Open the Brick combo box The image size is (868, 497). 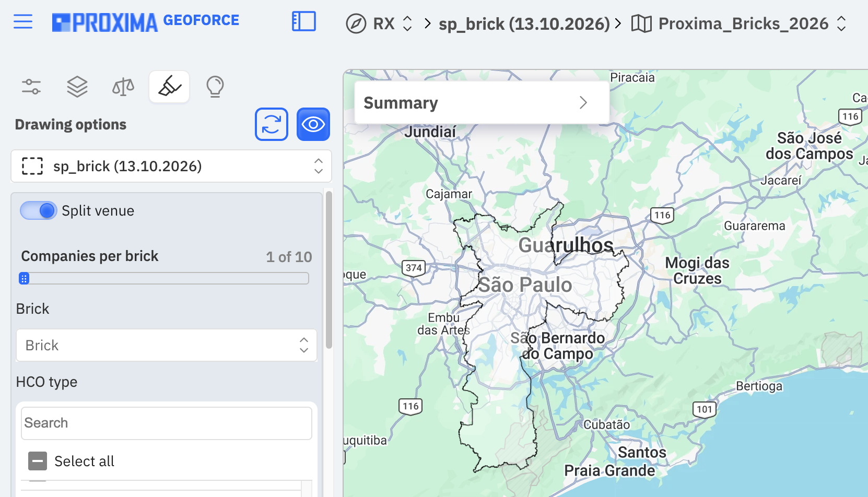pos(167,345)
